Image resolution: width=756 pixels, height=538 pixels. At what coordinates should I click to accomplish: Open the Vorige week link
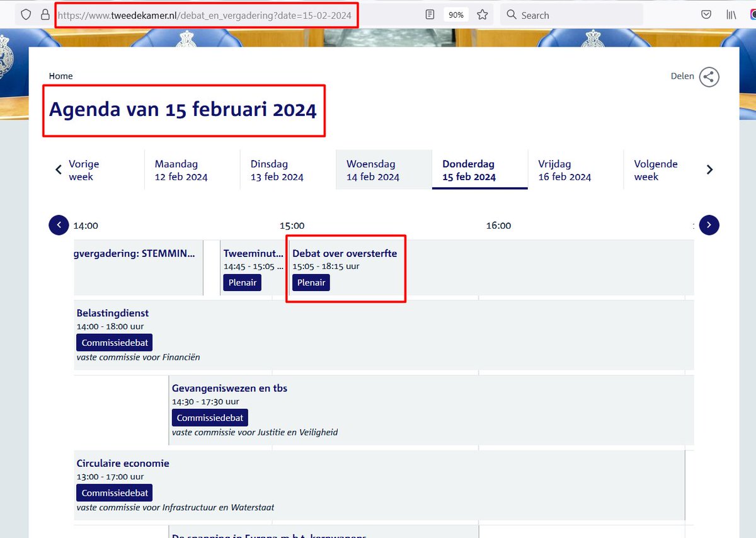point(84,170)
